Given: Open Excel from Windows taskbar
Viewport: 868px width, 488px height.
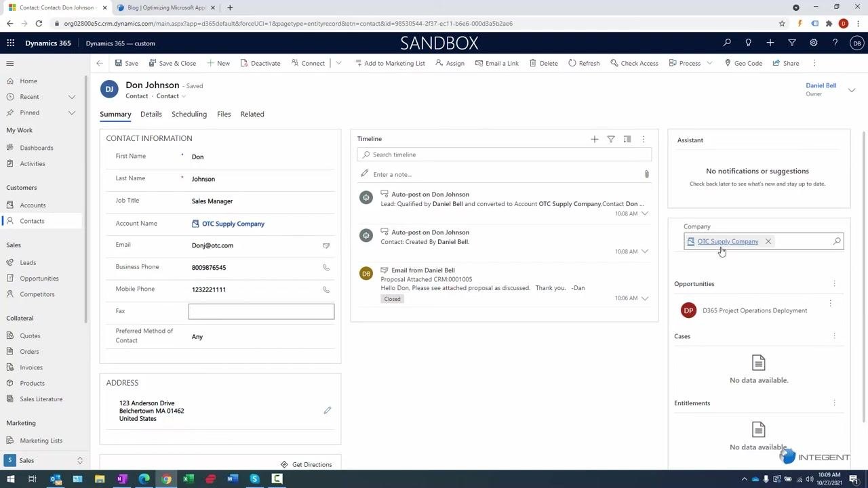Looking at the screenshot, I should 189,479.
